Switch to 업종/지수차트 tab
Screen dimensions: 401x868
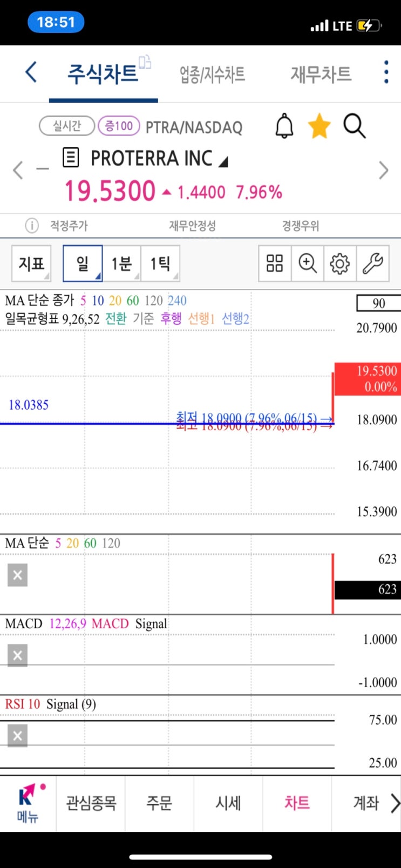[x=213, y=74]
